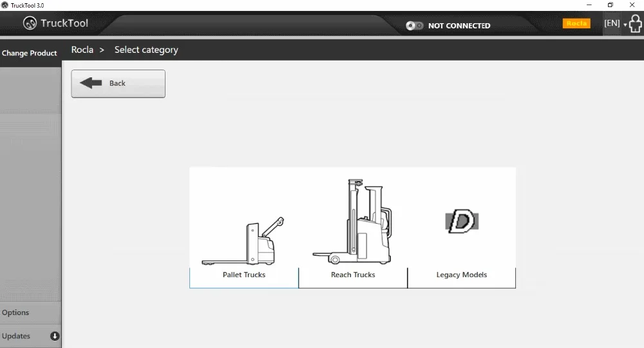
Task: Choose the Legacy Models label
Action: coord(462,275)
